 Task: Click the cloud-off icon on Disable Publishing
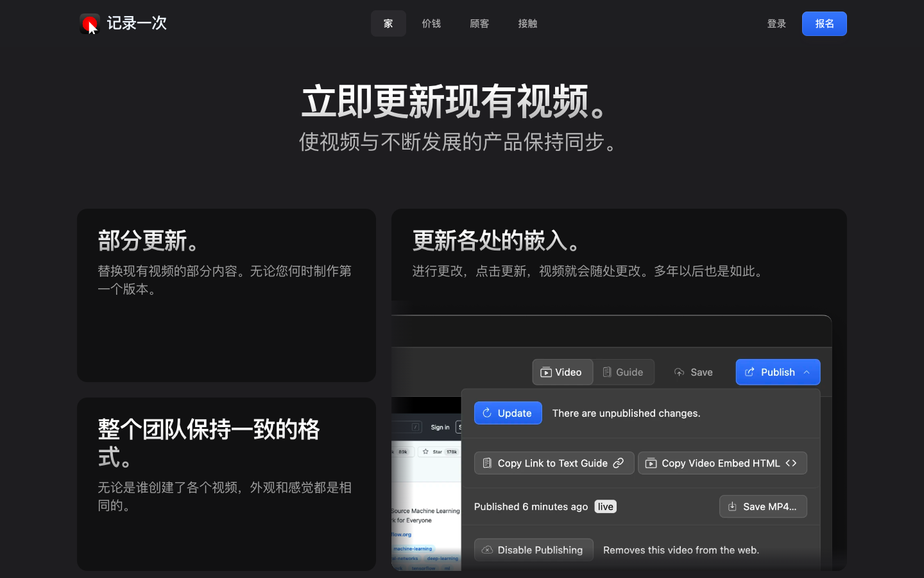pyautogui.click(x=488, y=550)
